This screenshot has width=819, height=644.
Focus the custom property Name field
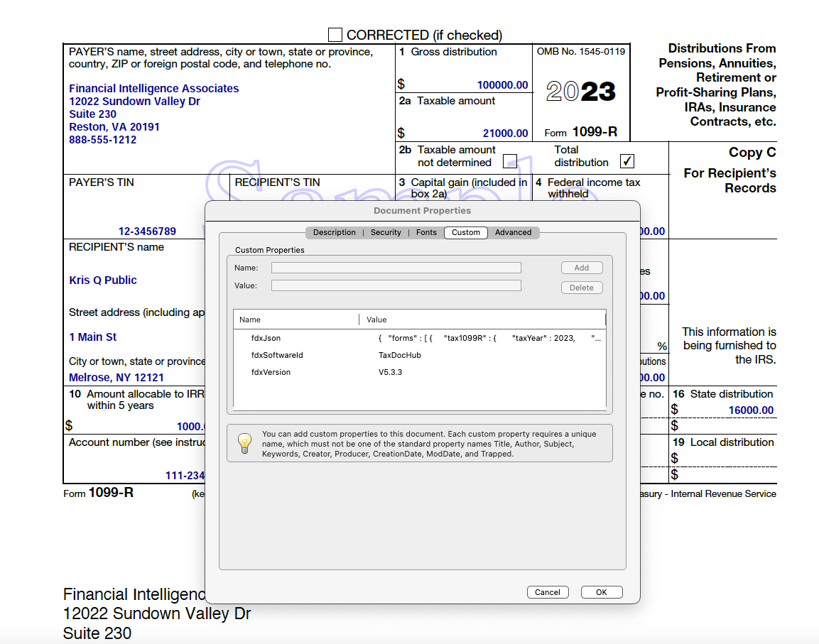pos(396,268)
